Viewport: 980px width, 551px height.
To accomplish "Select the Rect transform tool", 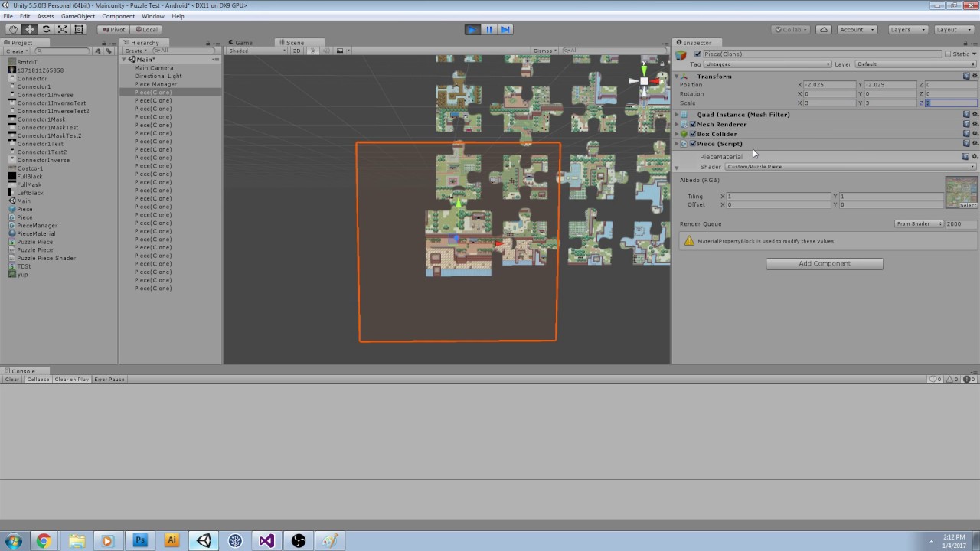I will pyautogui.click(x=79, y=29).
